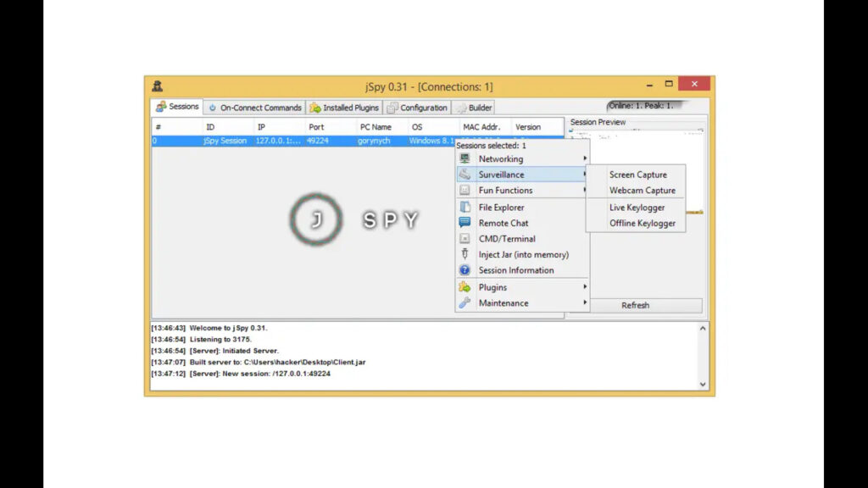Screen dimensions: 868x488
Task: Click the Online/Peak status indicator
Action: [x=646, y=105]
